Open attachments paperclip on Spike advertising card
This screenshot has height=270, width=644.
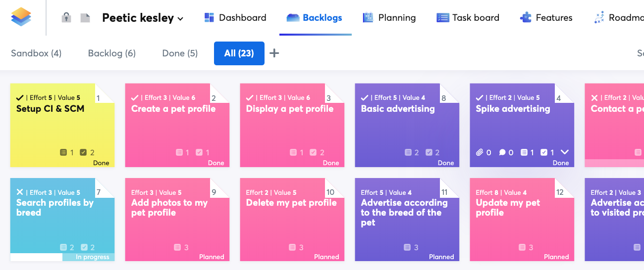(479, 152)
